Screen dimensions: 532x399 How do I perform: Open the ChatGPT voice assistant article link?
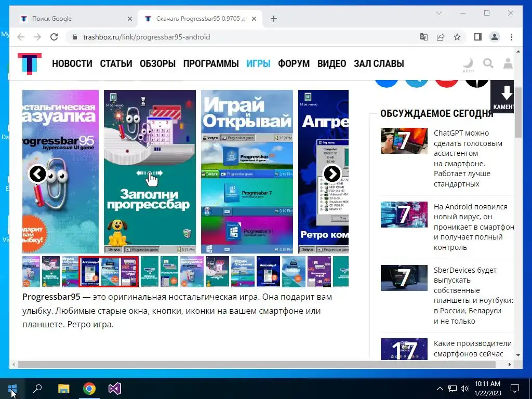[x=468, y=158]
